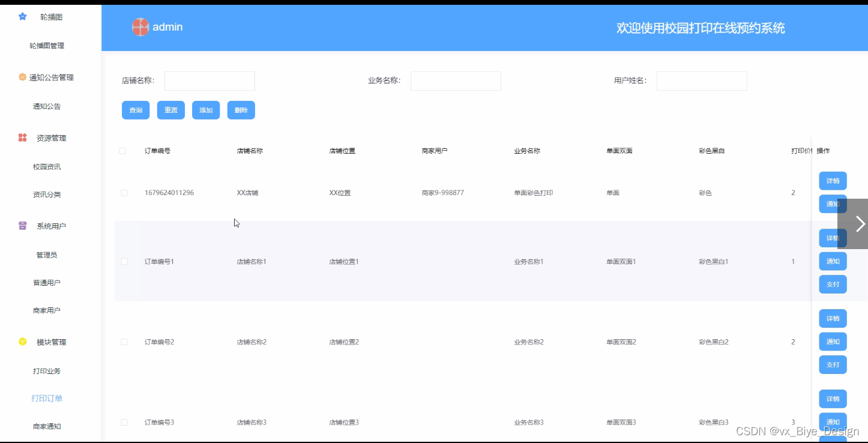
Task: Click 通知 in the 订单编号1 row
Action: 833,261
